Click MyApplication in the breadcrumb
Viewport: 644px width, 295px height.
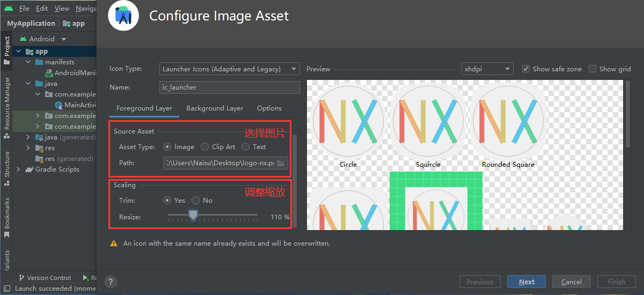(x=31, y=24)
